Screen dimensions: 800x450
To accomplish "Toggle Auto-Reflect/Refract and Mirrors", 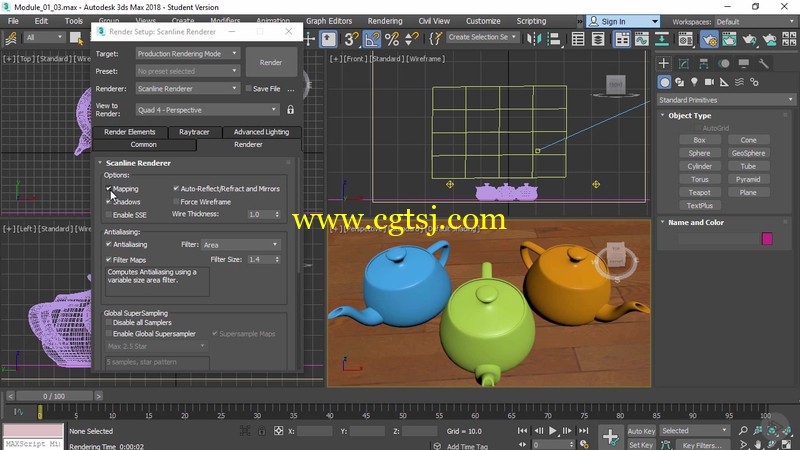I will 176,188.
